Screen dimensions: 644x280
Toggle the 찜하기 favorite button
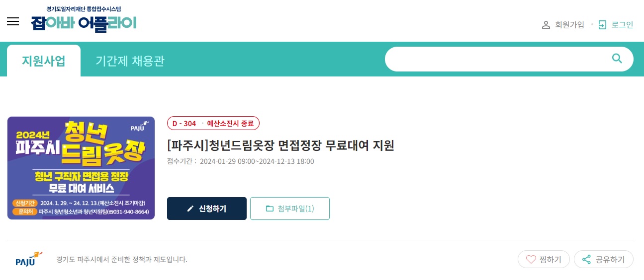[544, 259]
